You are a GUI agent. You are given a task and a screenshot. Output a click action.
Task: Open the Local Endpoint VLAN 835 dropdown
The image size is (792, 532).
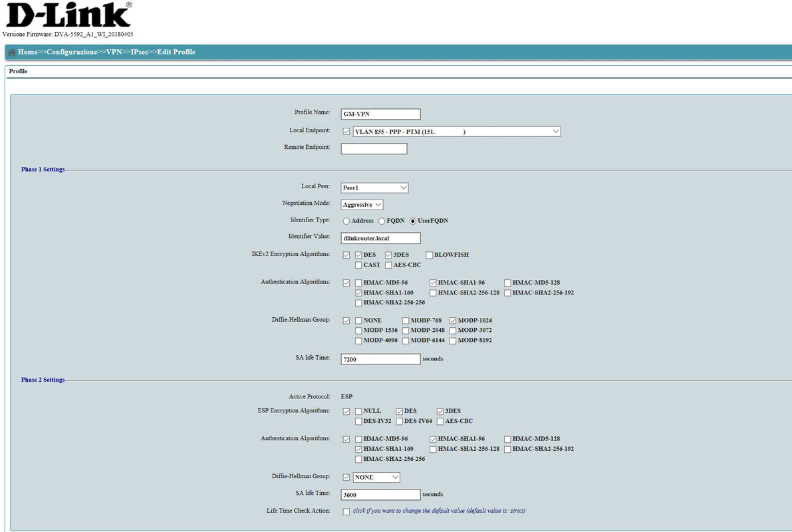tap(457, 132)
